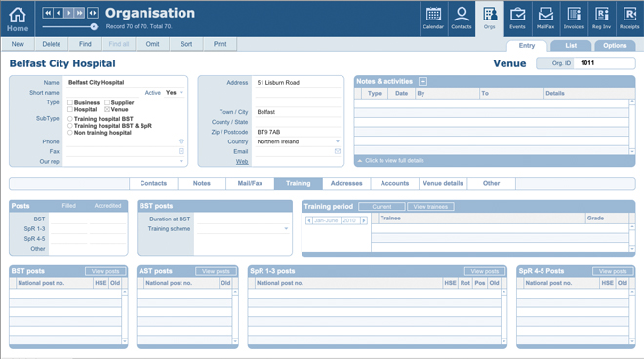
Task: Open the Our rep dropdown
Action: click(x=181, y=161)
